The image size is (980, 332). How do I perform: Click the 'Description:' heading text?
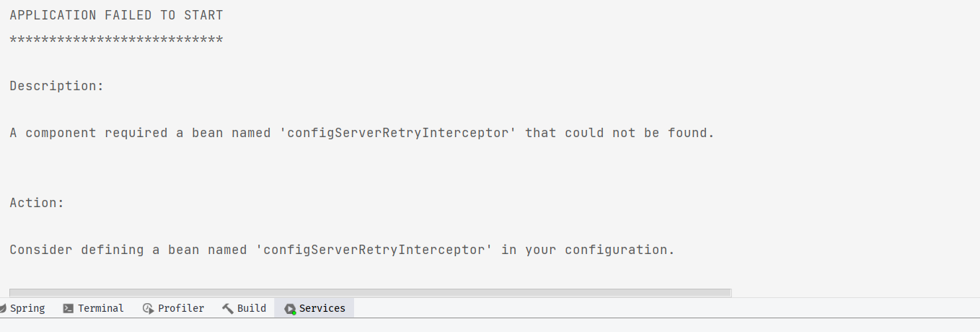[57, 86]
